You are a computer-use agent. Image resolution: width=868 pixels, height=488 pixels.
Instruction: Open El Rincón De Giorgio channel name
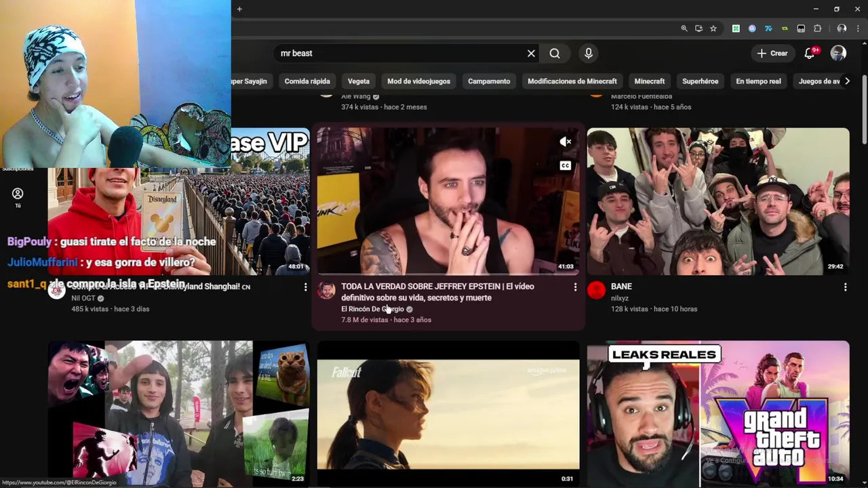click(372, 309)
